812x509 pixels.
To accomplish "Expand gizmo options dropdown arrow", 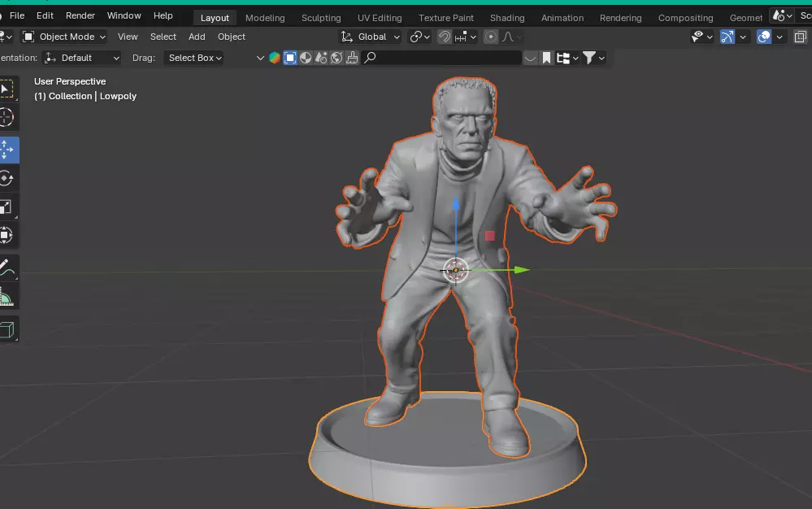I will tap(743, 37).
